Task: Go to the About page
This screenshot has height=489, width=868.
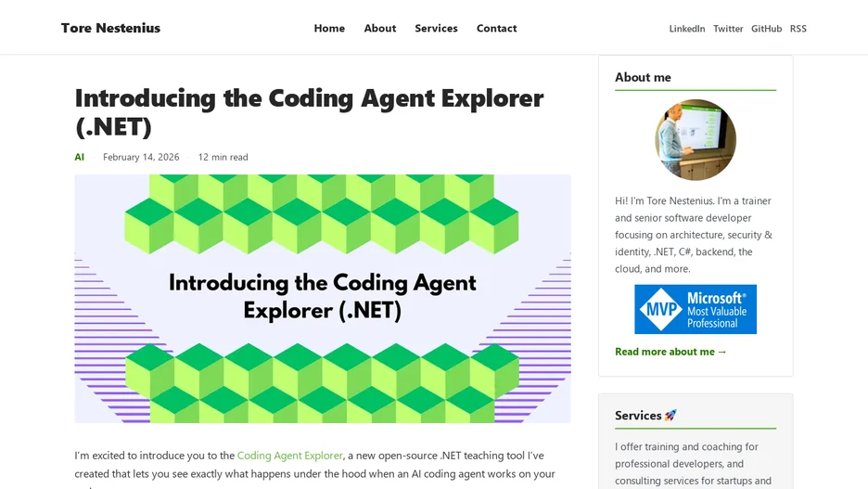Action: [380, 28]
